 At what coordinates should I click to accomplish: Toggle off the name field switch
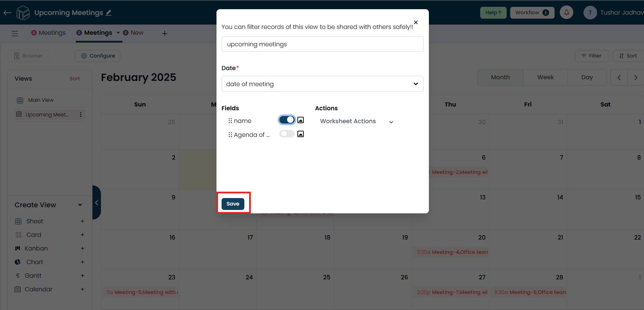(287, 120)
